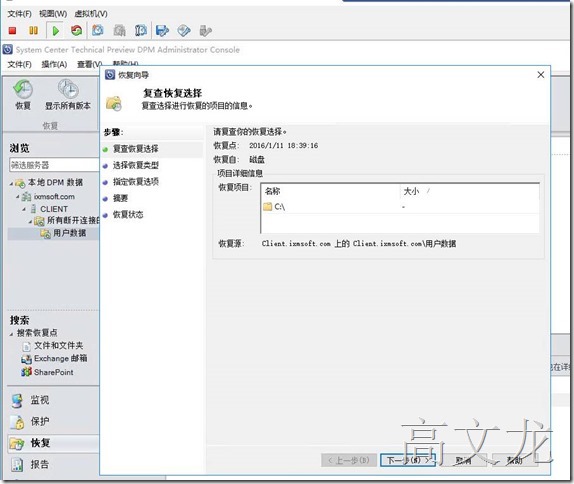Select the 选择恢复类型 wizard step
The width and height of the screenshot is (574, 484).
pos(135,165)
